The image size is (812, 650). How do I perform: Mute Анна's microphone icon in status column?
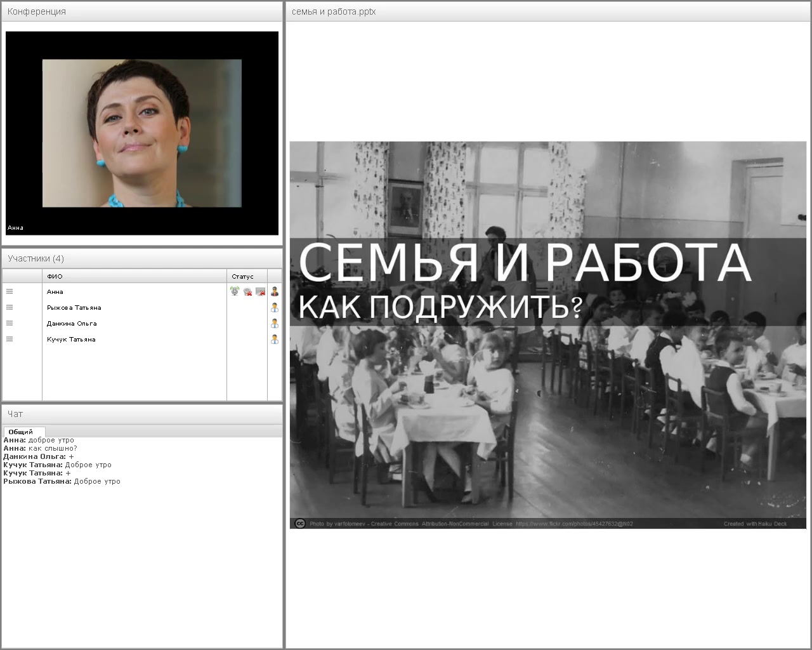coord(235,291)
